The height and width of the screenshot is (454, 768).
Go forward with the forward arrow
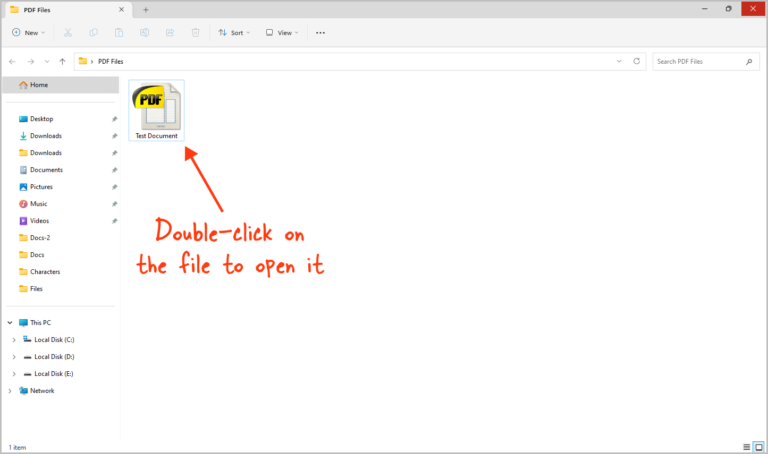tap(31, 62)
